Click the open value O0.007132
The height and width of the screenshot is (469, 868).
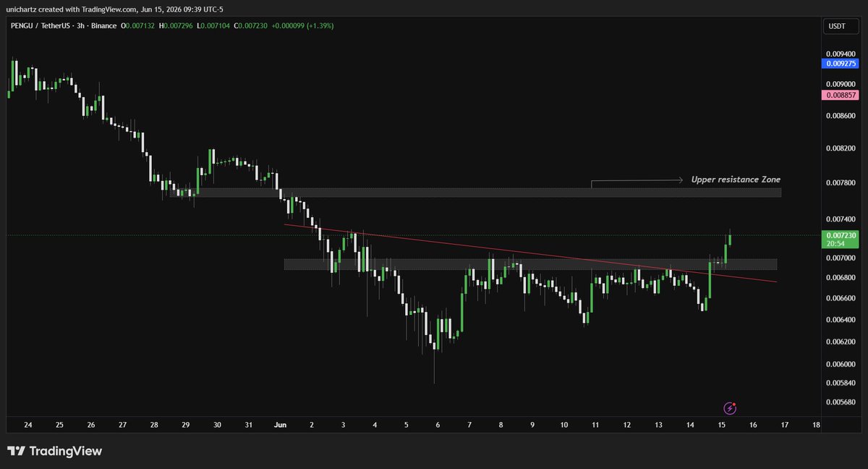click(x=140, y=26)
